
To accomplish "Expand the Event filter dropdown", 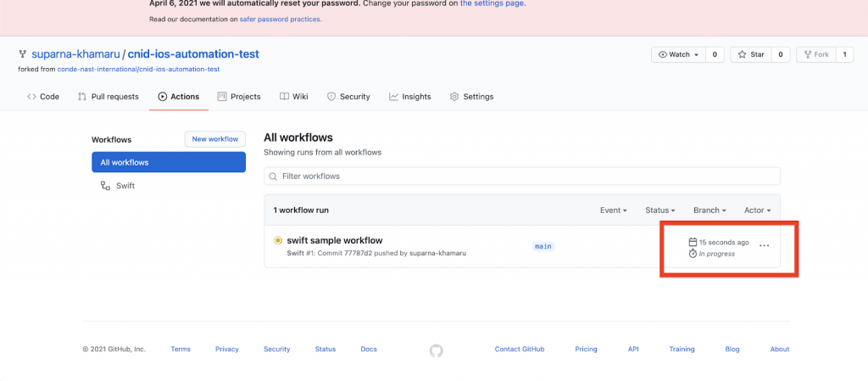I will (614, 210).
